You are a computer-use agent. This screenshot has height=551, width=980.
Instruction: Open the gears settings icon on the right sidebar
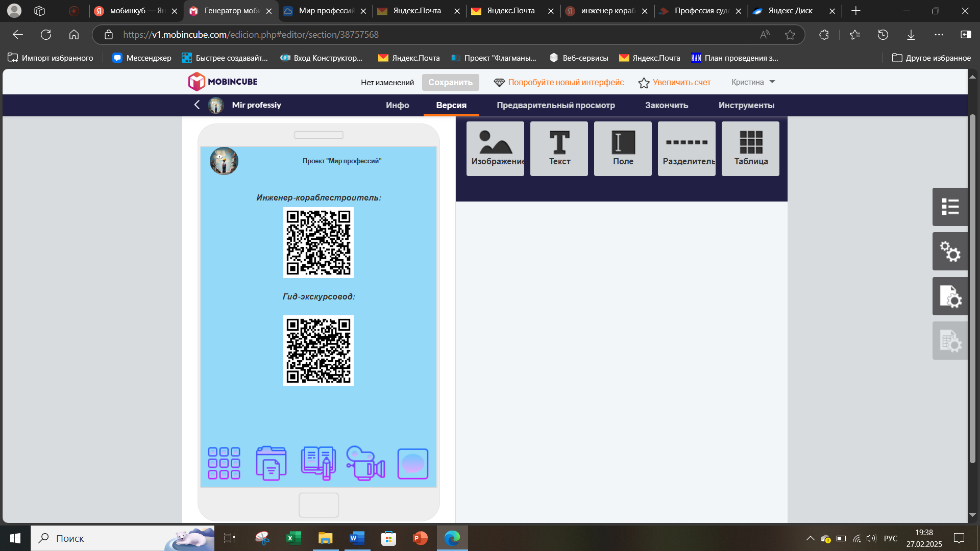pyautogui.click(x=950, y=252)
